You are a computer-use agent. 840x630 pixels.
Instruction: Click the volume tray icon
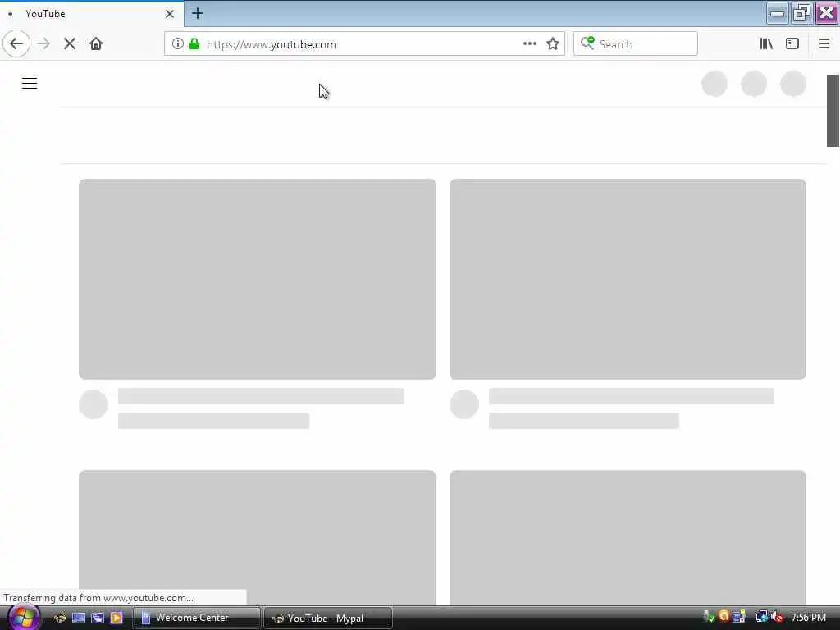778,618
